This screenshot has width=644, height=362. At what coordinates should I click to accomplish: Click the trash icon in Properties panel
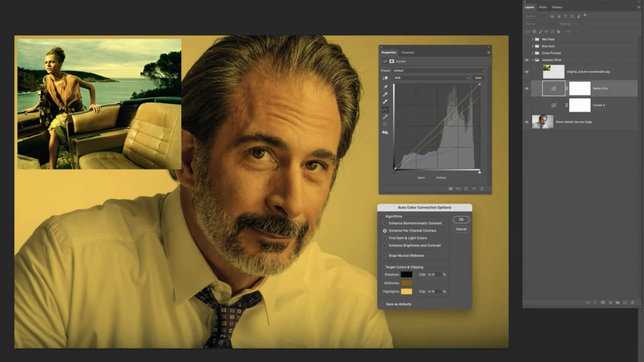482,188
